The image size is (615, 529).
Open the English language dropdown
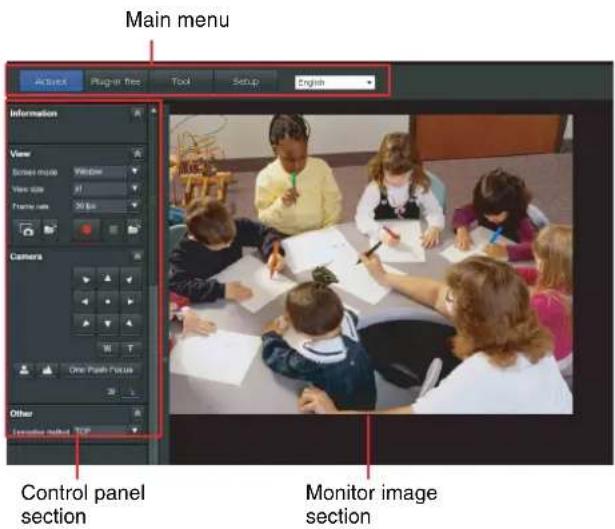(x=335, y=83)
